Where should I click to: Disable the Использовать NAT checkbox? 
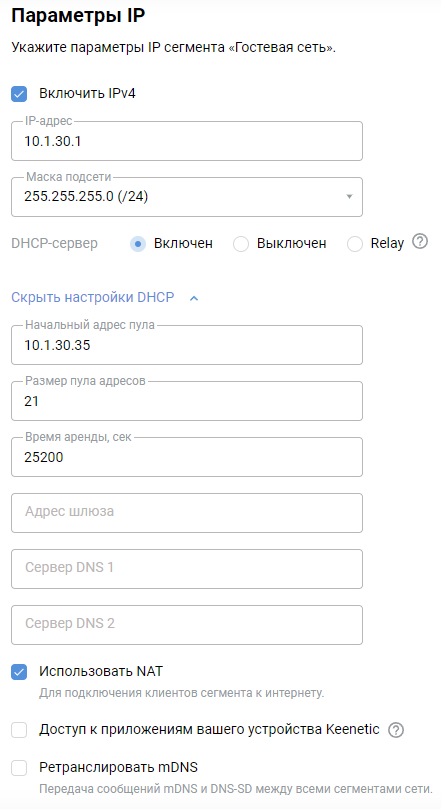point(19,672)
